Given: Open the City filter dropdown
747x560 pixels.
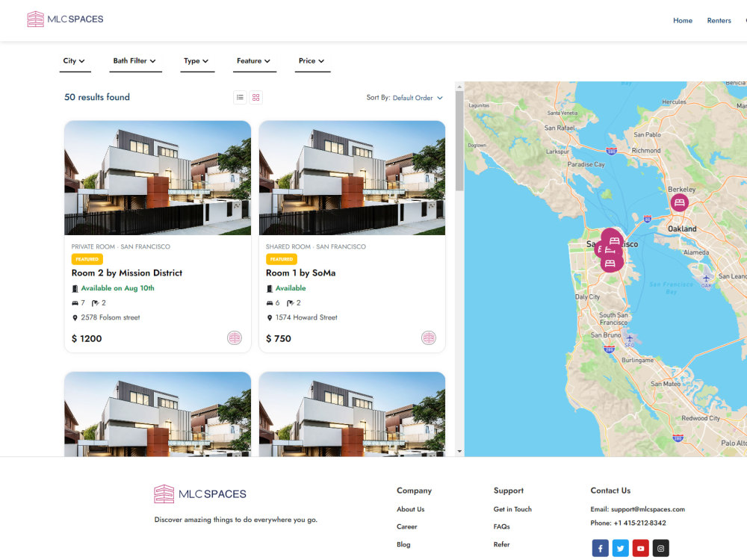Looking at the screenshot, I should tap(75, 61).
